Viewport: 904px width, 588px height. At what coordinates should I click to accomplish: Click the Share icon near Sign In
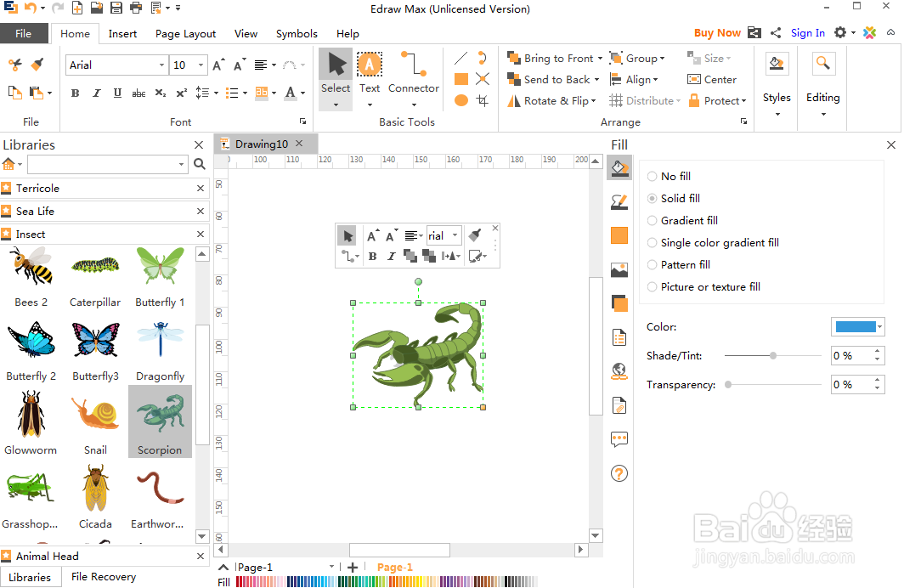click(x=776, y=33)
